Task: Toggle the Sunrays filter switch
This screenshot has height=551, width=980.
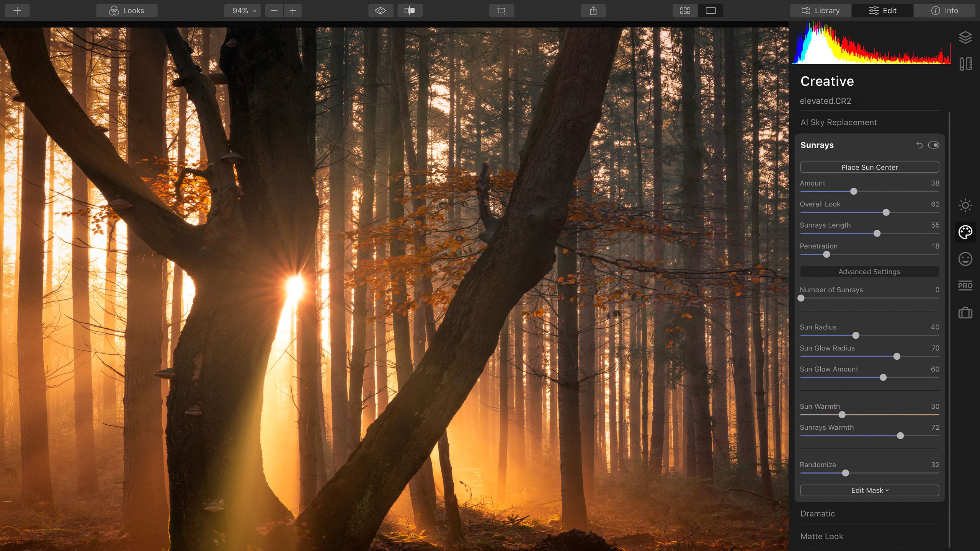Action: coord(934,145)
